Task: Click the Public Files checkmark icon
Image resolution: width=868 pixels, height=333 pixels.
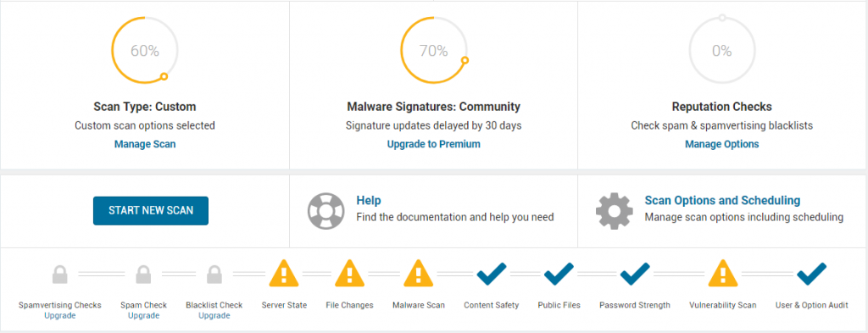Action: click(x=559, y=274)
